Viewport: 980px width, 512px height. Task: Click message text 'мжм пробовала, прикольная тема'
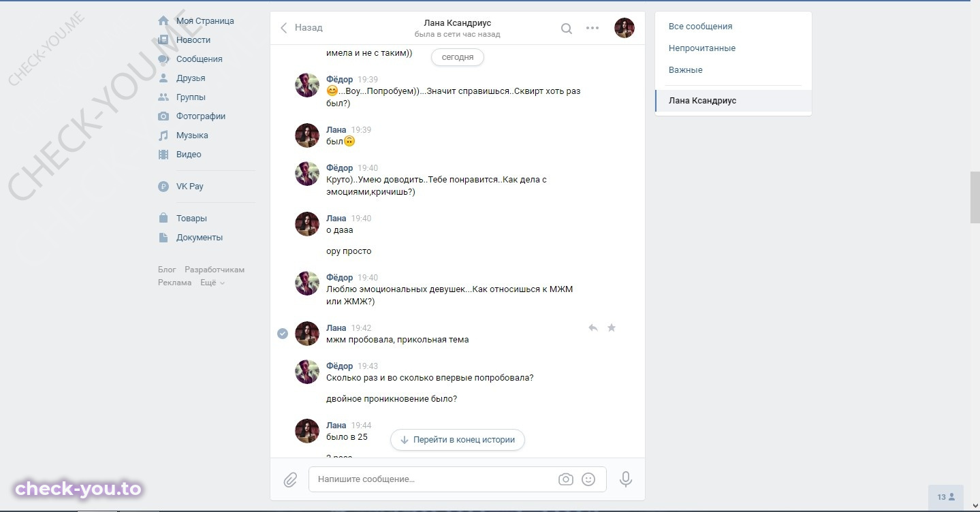398,340
